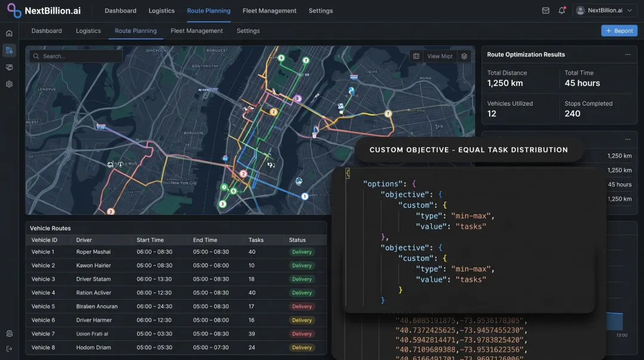The height and width of the screenshot is (360, 644).
Task: Select the Vehicle 4 row label
Action: click(43, 293)
